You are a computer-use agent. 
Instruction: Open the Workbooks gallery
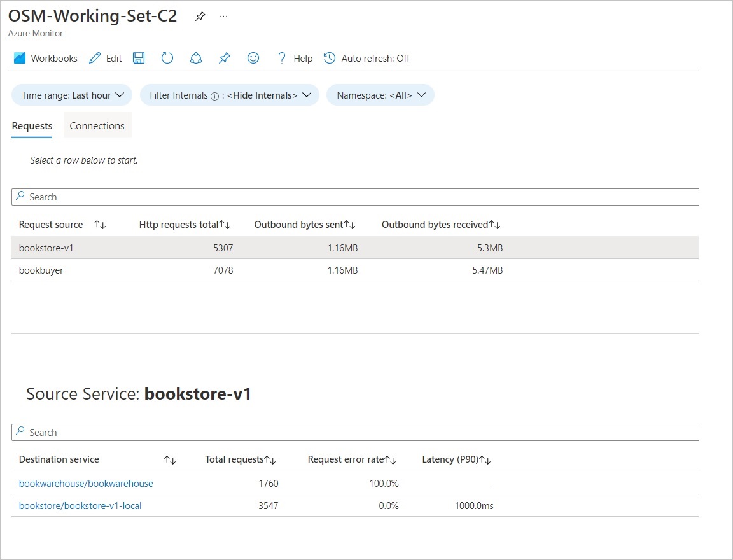46,58
